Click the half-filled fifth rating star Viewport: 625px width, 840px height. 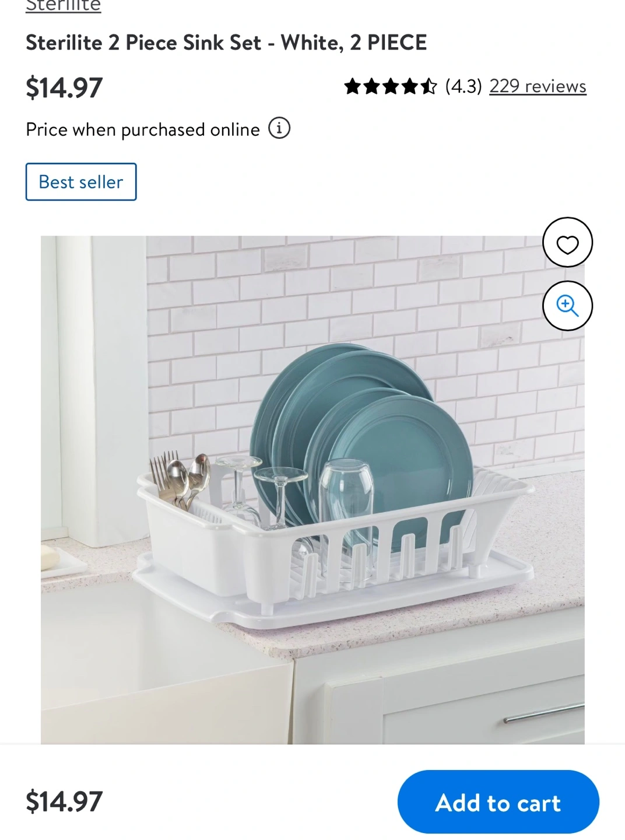pos(429,86)
